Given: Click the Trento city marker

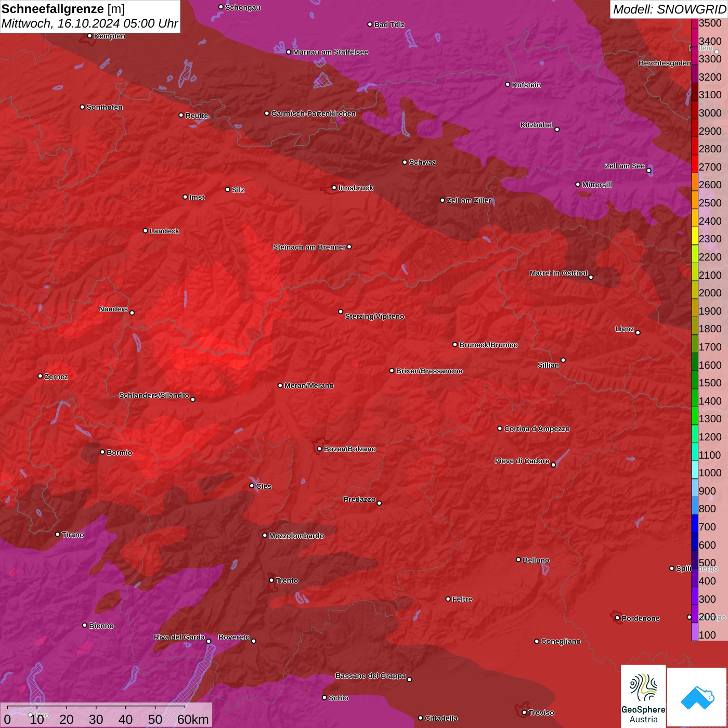Looking at the screenshot, I should [271, 580].
